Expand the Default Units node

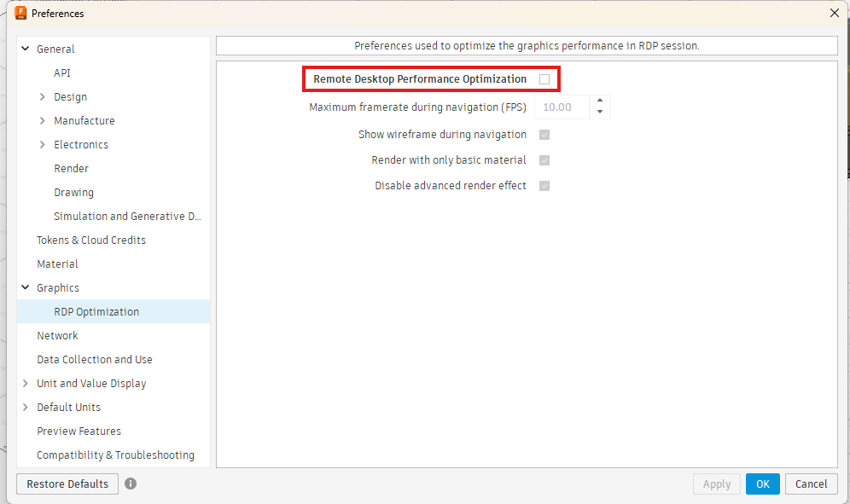coord(25,407)
